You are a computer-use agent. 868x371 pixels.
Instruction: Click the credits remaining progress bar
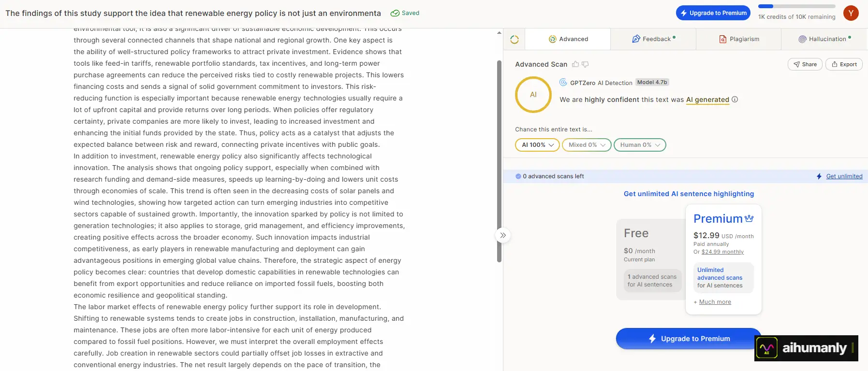796,6
